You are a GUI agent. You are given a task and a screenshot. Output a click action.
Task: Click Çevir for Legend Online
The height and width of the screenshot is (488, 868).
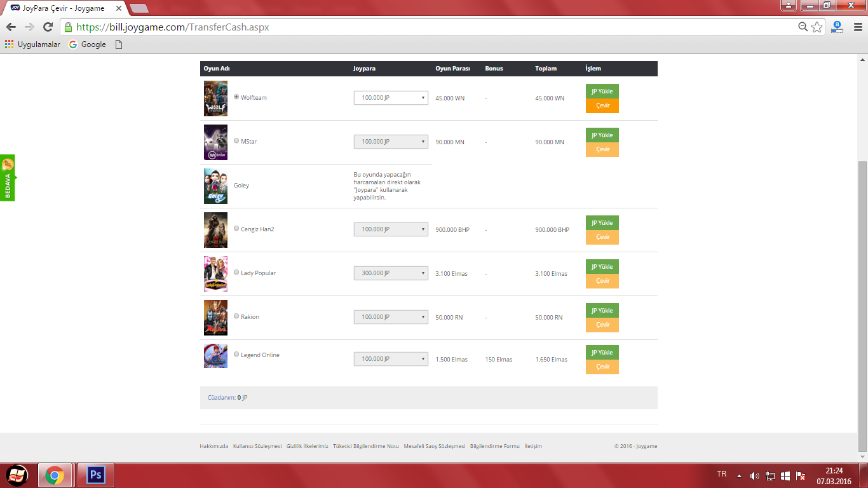click(x=602, y=367)
